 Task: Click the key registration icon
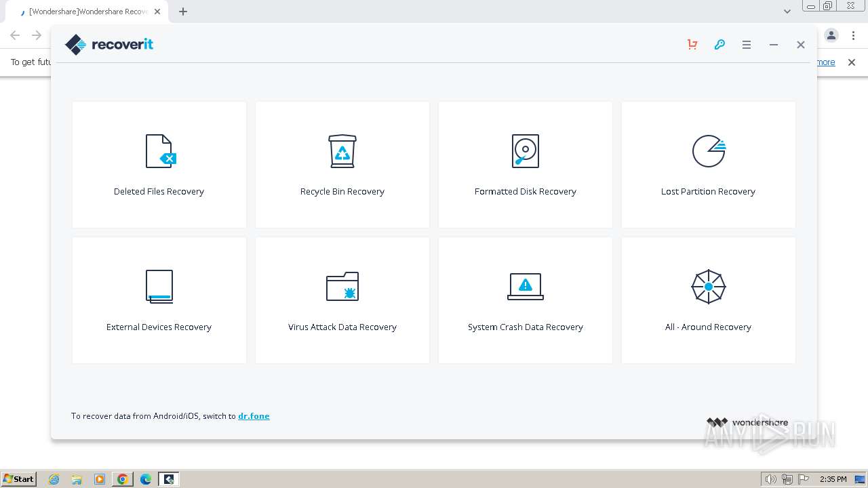pos(719,45)
